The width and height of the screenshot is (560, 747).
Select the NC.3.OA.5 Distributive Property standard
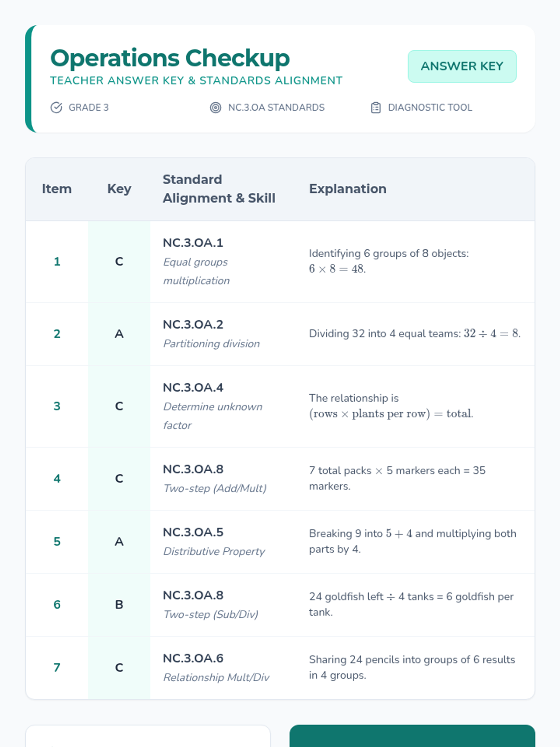coord(193,532)
